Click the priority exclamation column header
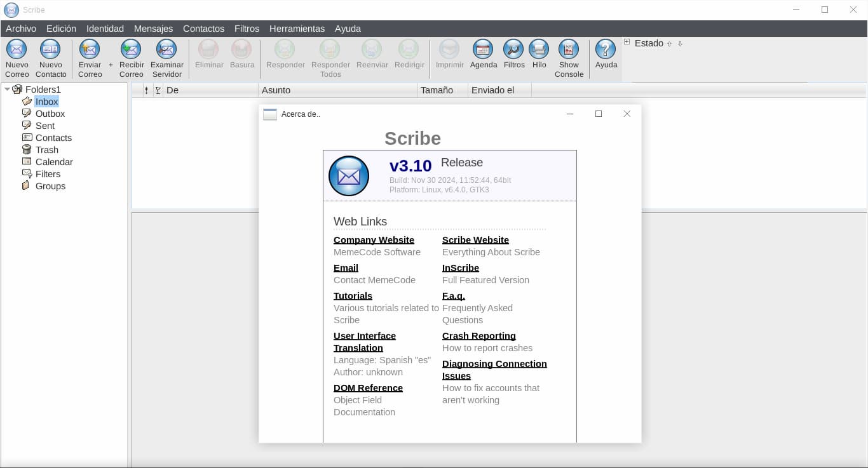The image size is (868, 468). (x=146, y=90)
